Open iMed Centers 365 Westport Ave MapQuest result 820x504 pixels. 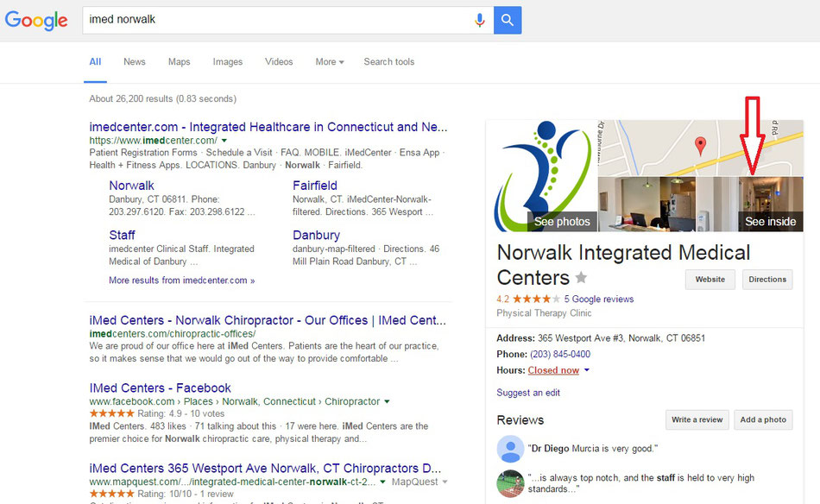click(x=265, y=468)
